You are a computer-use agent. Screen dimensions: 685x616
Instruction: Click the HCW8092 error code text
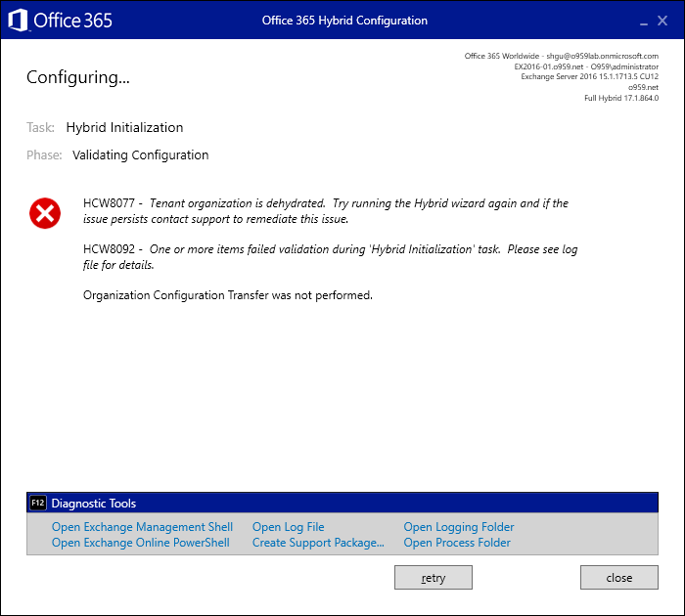point(109,249)
